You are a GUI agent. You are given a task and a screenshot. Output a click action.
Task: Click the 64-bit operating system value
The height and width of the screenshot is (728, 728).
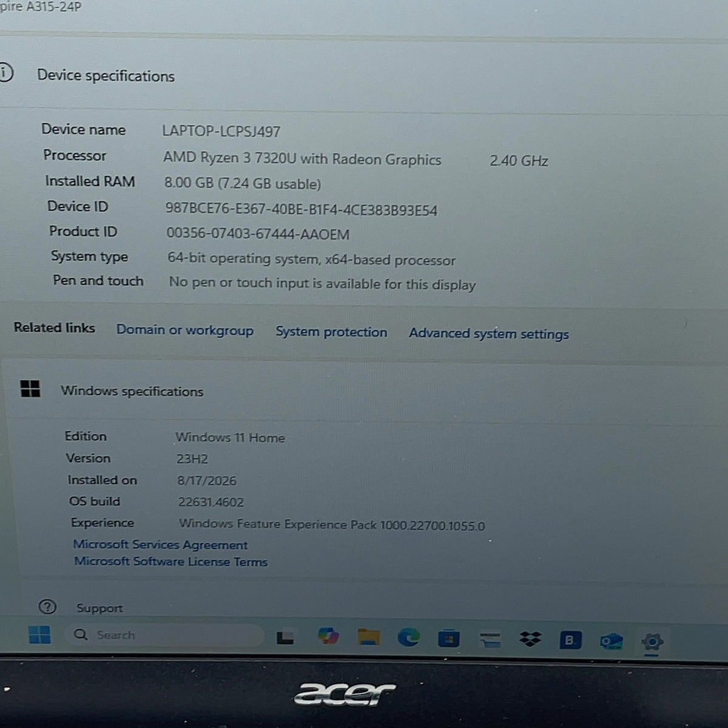pyautogui.click(x=311, y=260)
